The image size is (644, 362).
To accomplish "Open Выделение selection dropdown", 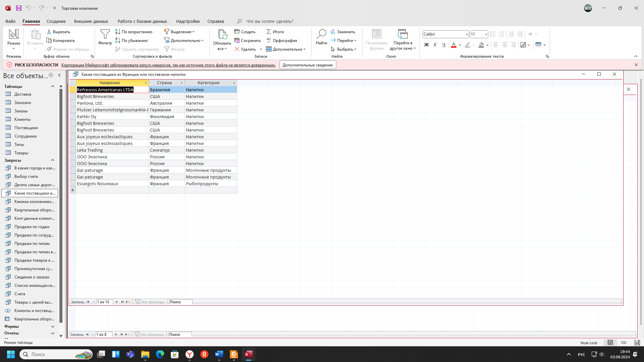I will click(x=179, y=32).
